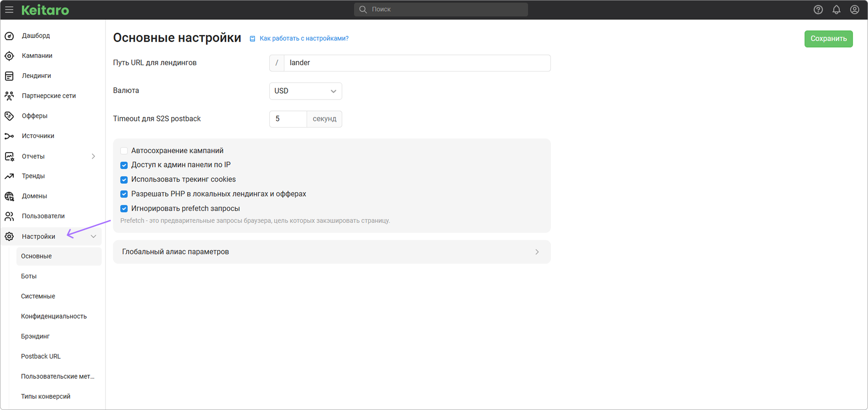Open the Боты settings section
Screen dimensions: 868x410
point(29,276)
